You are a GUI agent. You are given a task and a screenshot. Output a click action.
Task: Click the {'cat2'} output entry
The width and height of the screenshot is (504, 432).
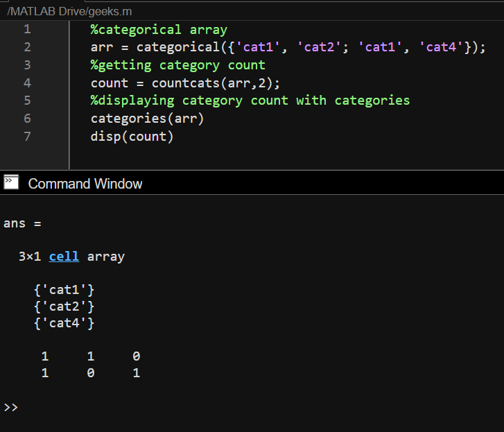64,306
